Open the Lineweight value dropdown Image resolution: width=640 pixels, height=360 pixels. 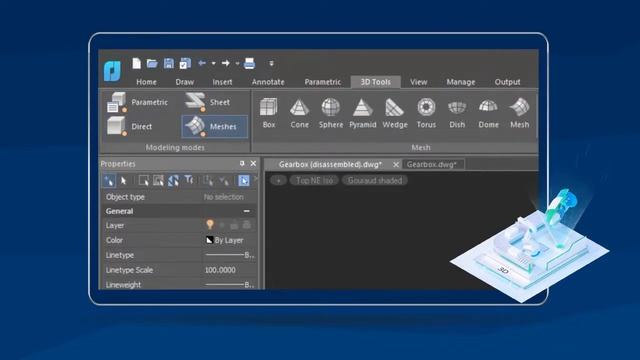coord(229,285)
